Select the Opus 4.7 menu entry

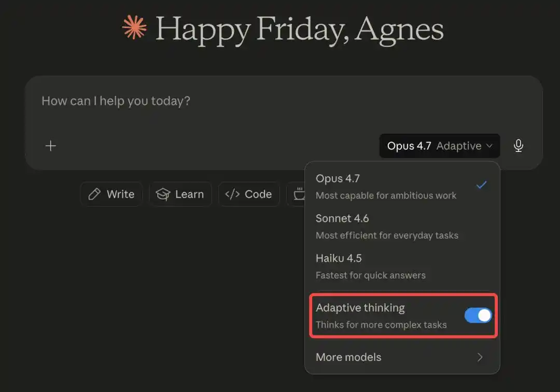point(386,187)
